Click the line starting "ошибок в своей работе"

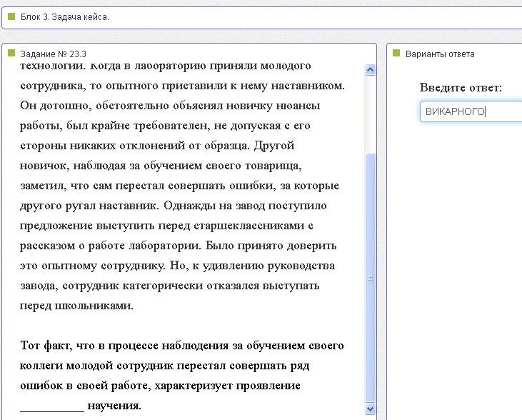click(160, 386)
